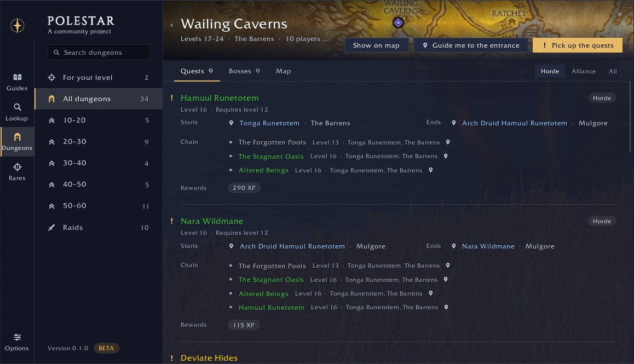Screen dimensions: 634x364
Task: Open Altered Beings link in Hamuul Runetotem chain
Action: coord(263,170)
